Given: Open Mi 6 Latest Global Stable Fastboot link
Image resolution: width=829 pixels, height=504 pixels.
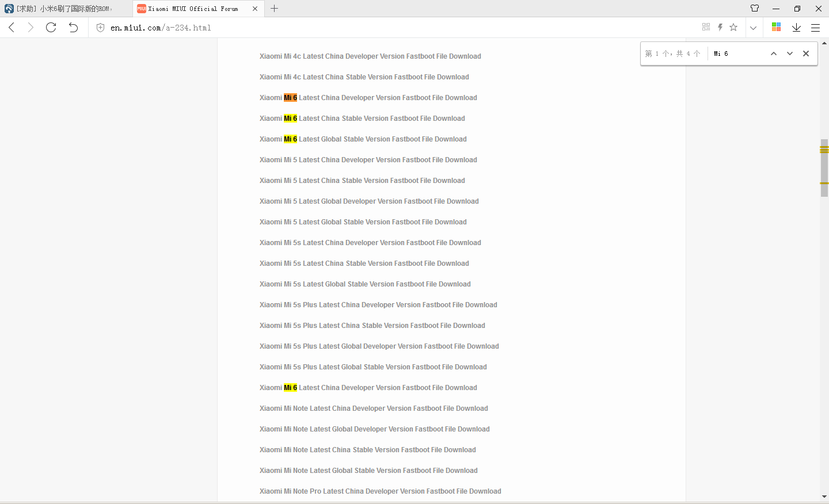Looking at the screenshot, I should coord(363,139).
